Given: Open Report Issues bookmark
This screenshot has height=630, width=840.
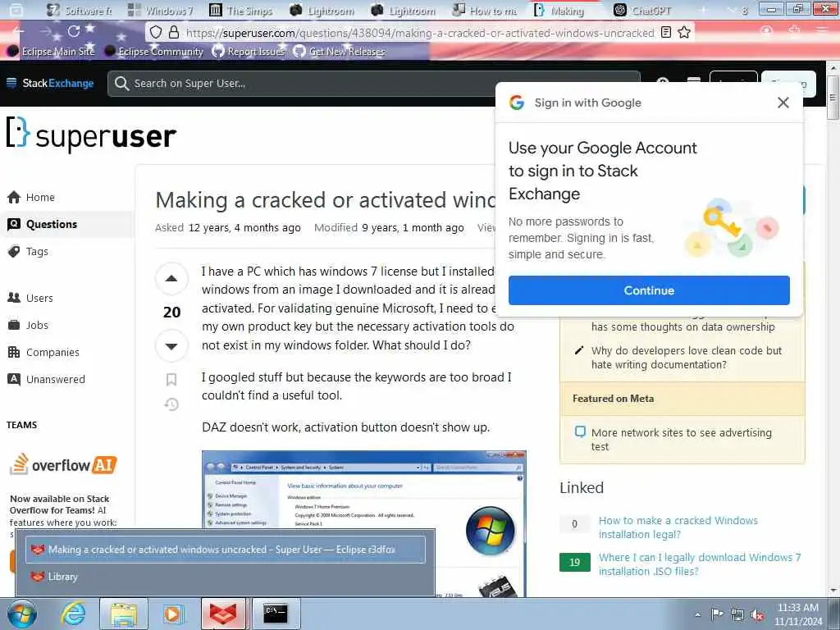Looking at the screenshot, I should click(248, 52).
